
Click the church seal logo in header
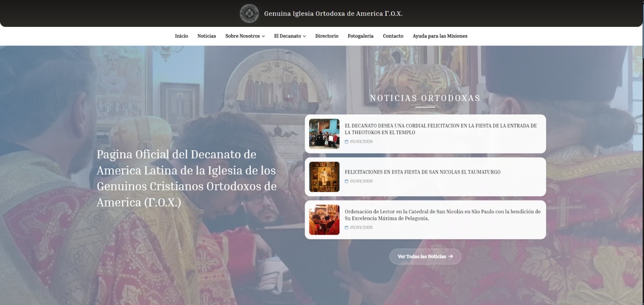coord(249,13)
